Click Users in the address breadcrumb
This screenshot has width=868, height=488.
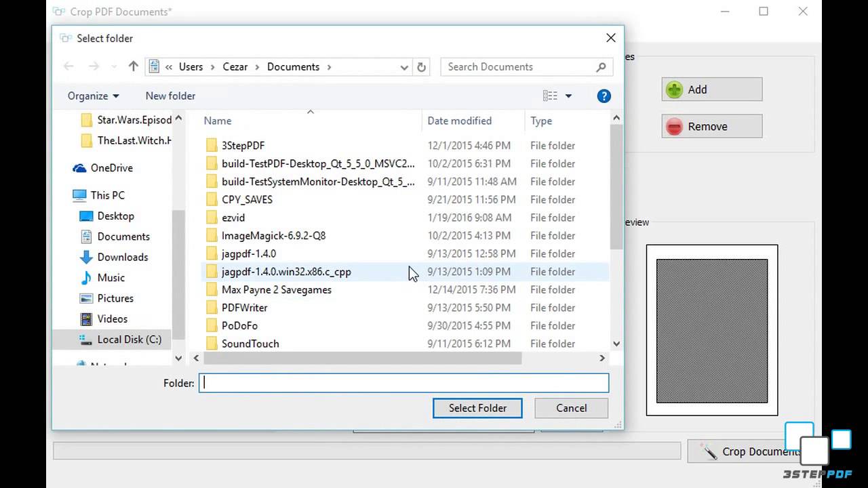click(191, 67)
